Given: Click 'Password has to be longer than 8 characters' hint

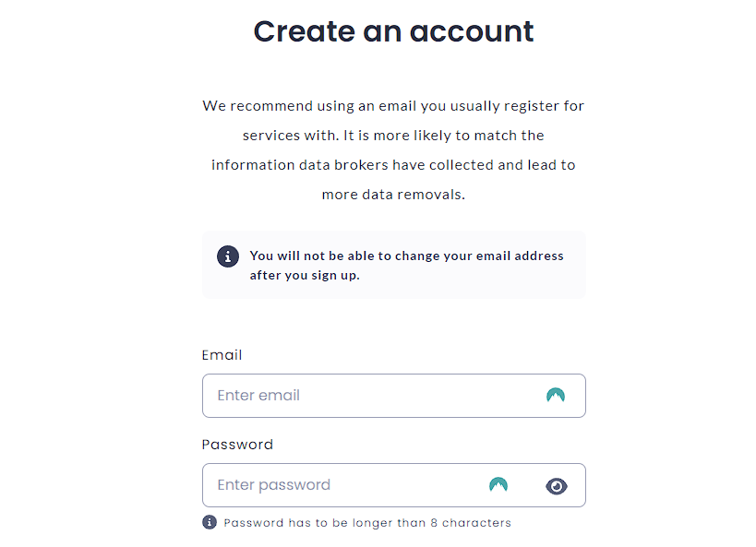Looking at the screenshot, I should click(367, 523).
